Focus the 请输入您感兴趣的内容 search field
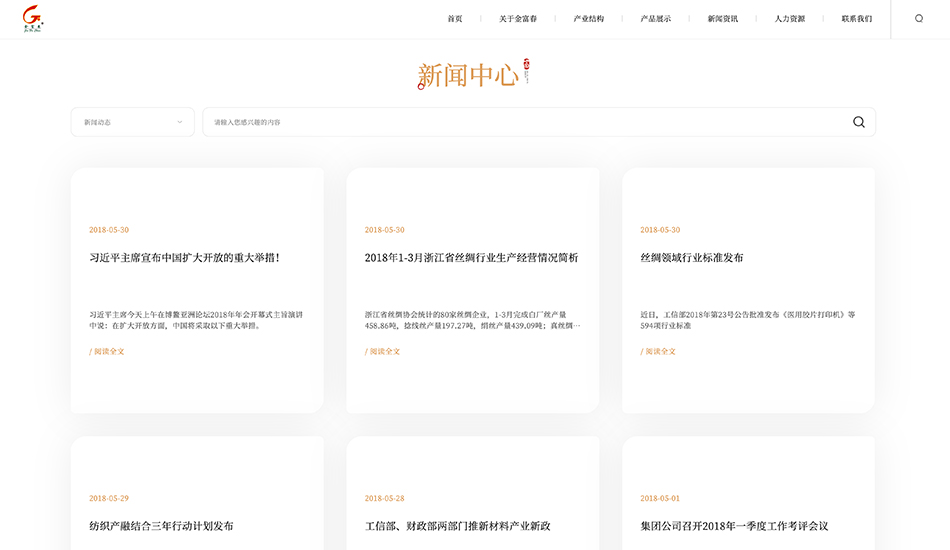Image resolution: width=950 pixels, height=550 pixels. coord(520,122)
